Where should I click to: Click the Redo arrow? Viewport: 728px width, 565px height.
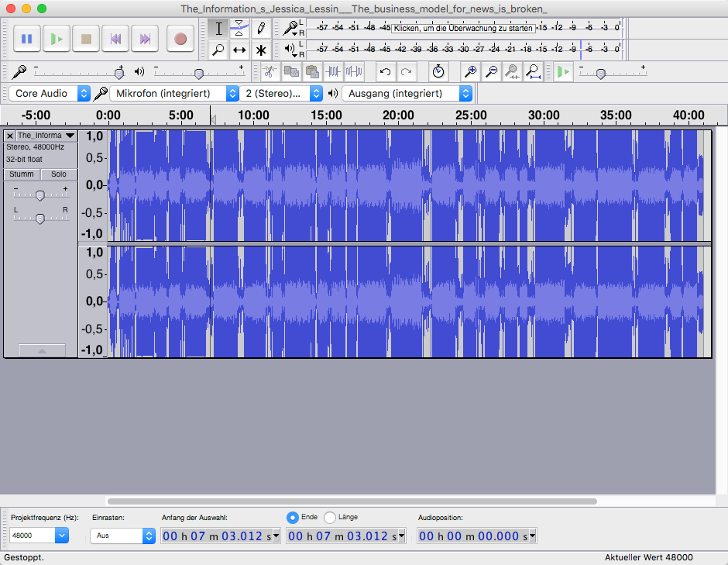click(406, 71)
